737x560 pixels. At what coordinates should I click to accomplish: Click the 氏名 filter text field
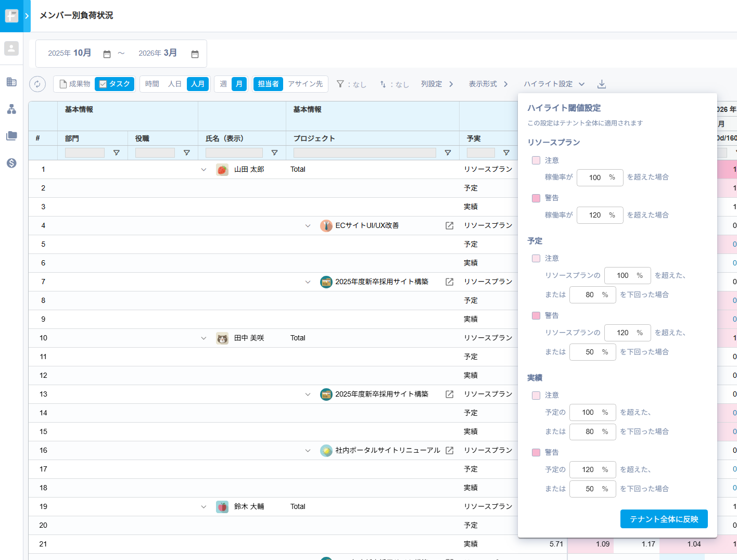tap(234, 153)
